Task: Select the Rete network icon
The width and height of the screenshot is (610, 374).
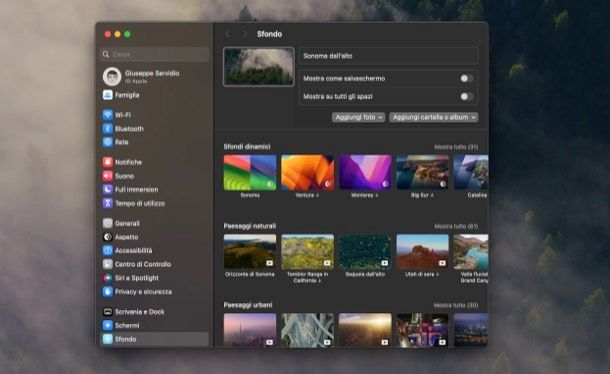Action: point(108,142)
